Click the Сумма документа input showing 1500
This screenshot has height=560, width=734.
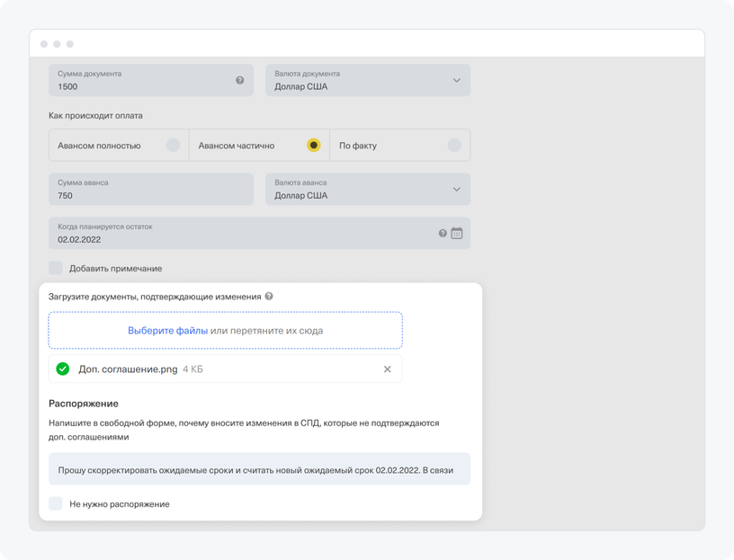click(135, 83)
